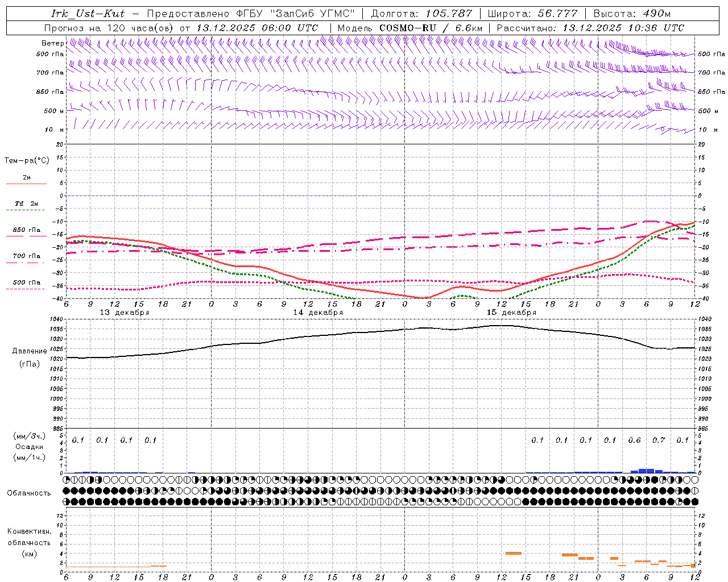Click the Ветер panel label

coord(52,43)
